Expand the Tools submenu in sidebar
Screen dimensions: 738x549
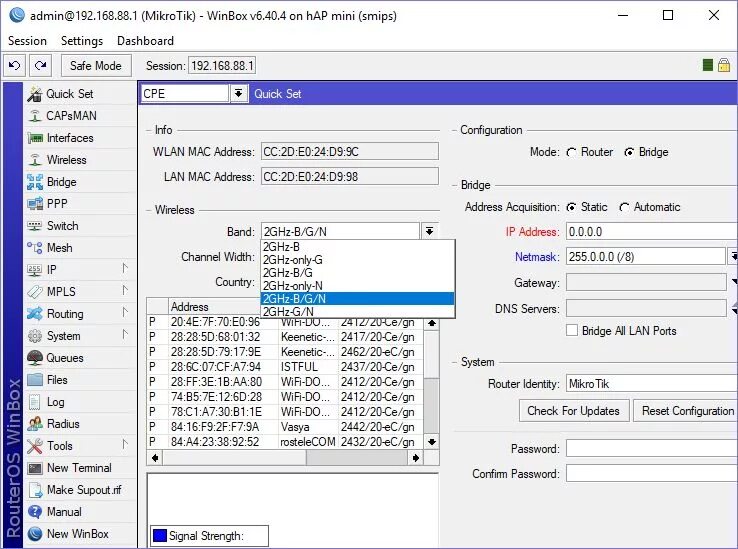pyautogui.click(x=125, y=444)
